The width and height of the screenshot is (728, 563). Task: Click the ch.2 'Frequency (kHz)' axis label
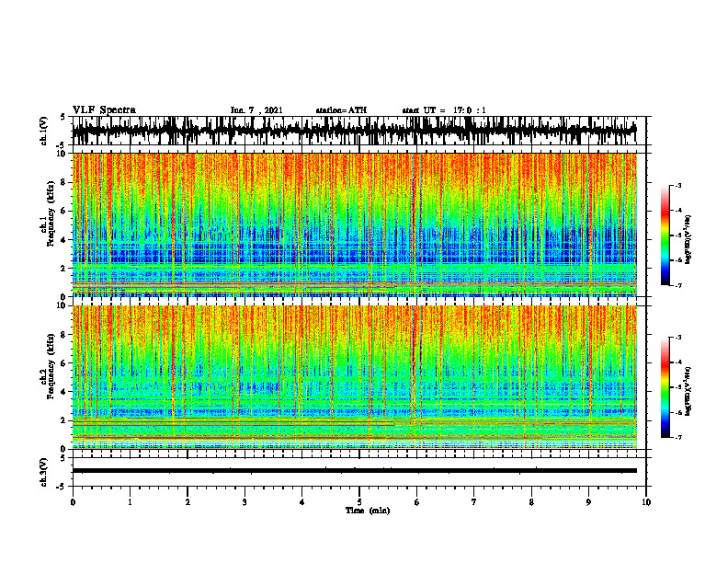[x=51, y=365]
